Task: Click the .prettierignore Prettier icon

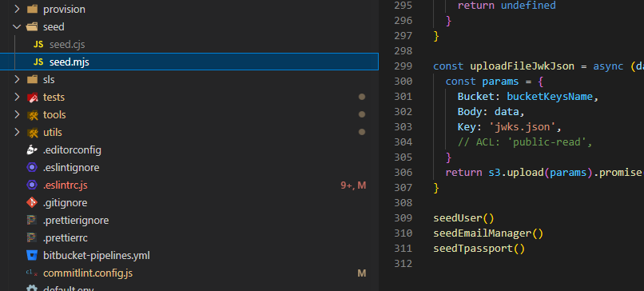Action: (x=32, y=221)
